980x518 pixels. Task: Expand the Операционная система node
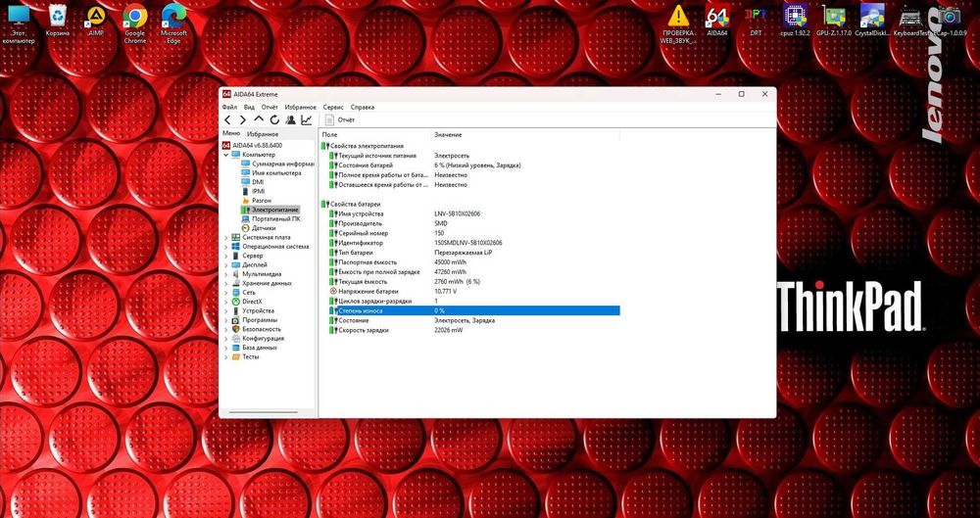point(226,247)
